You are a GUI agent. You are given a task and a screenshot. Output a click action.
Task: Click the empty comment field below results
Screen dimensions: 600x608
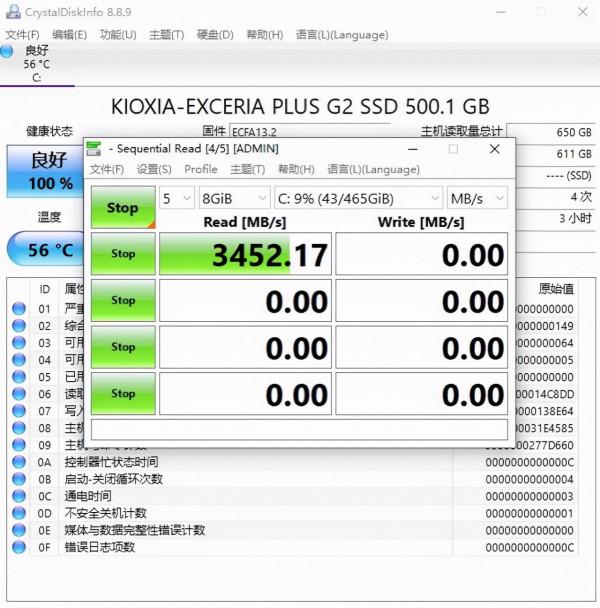click(299, 429)
